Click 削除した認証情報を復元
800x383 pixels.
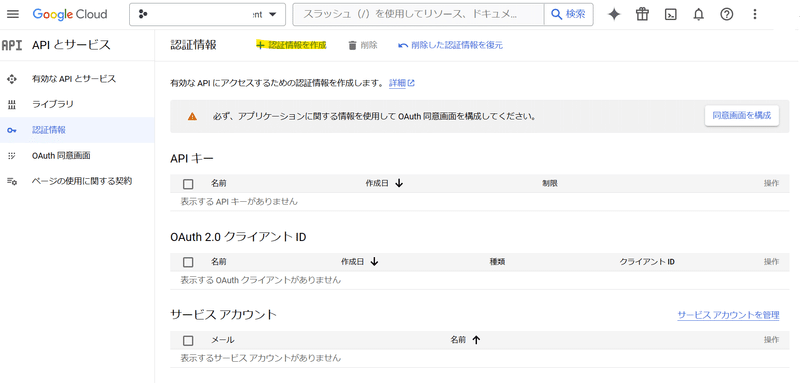point(451,45)
